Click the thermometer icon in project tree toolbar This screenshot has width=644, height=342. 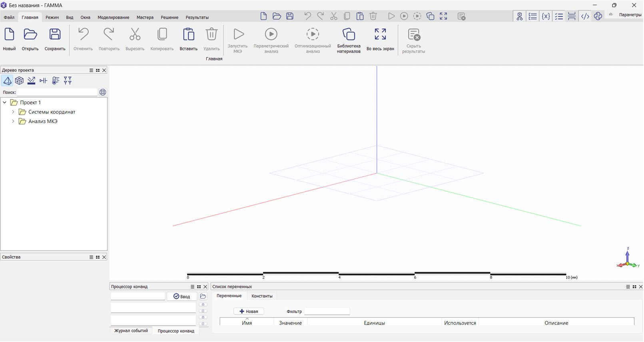tap(56, 81)
